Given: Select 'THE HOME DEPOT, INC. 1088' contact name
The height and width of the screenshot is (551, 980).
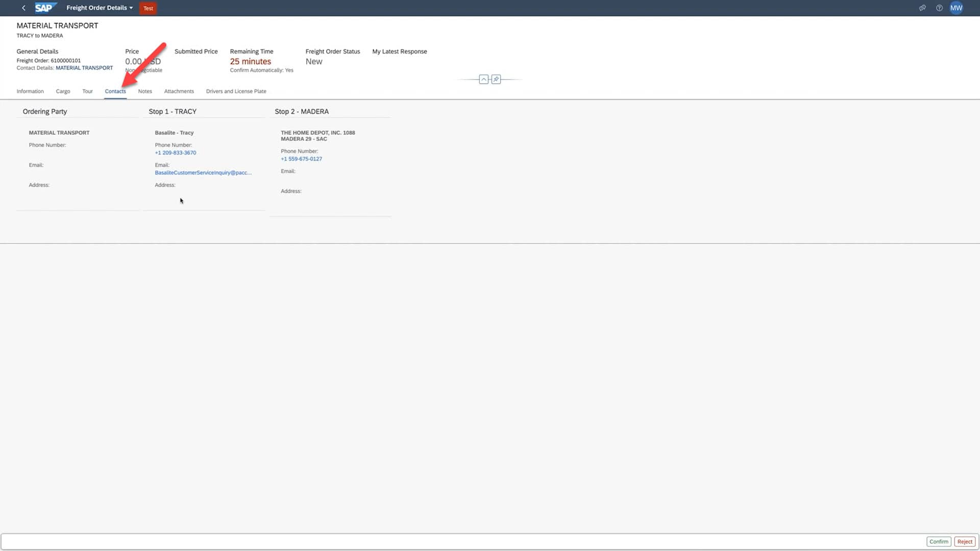Looking at the screenshot, I should [x=317, y=133].
